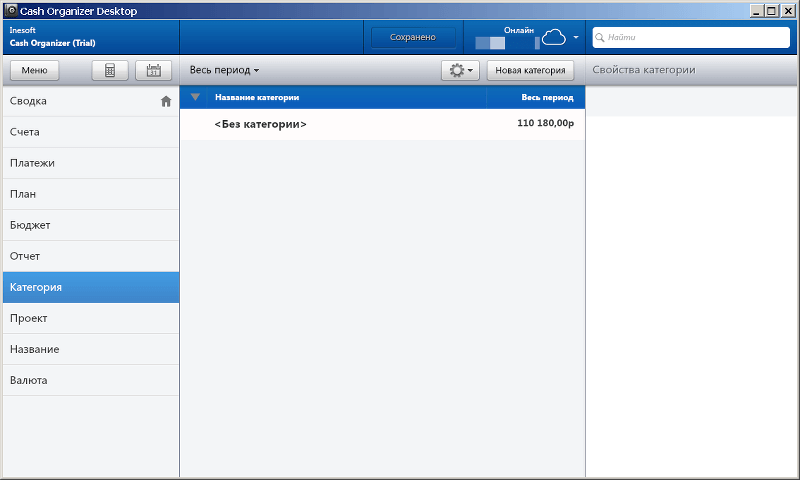This screenshot has width=800, height=480.
Task: Click the home icon beside Сводка
Action: (166, 101)
